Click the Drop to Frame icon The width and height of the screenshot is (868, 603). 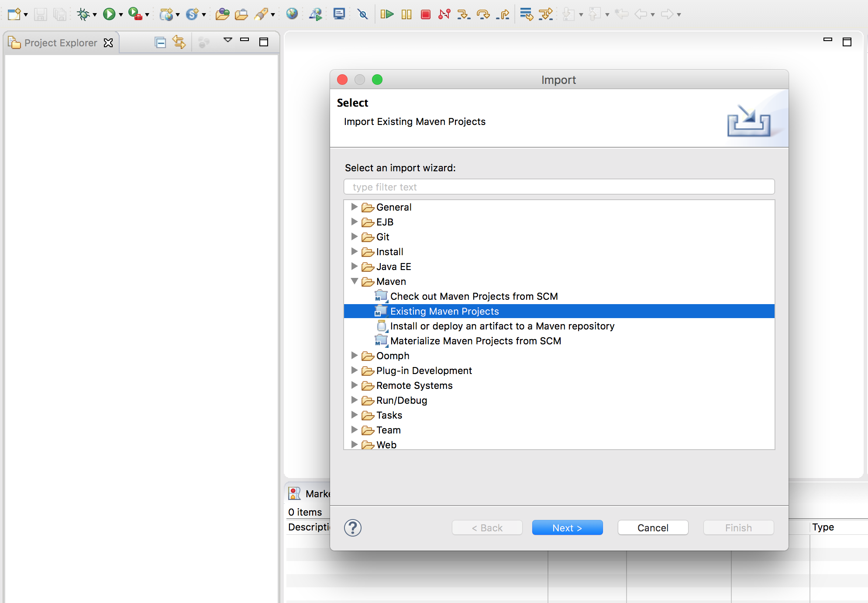[527, 14]
